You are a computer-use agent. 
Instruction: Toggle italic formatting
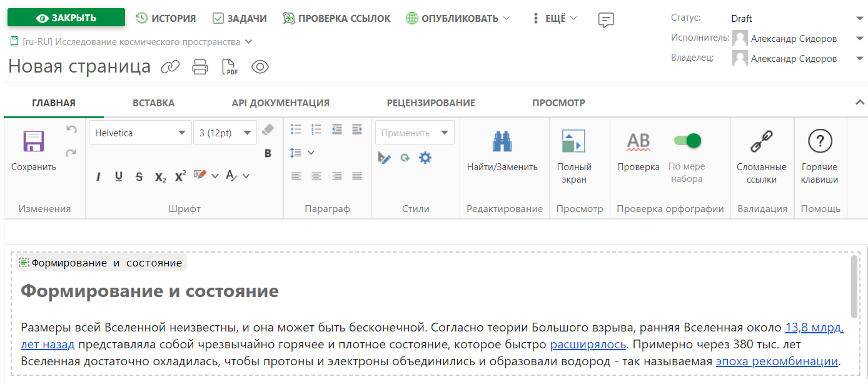tap(98, 176)
